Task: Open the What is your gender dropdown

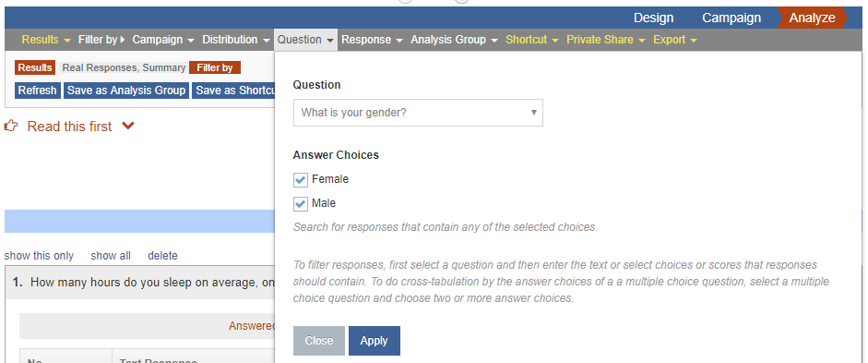Action: (418, 113)
